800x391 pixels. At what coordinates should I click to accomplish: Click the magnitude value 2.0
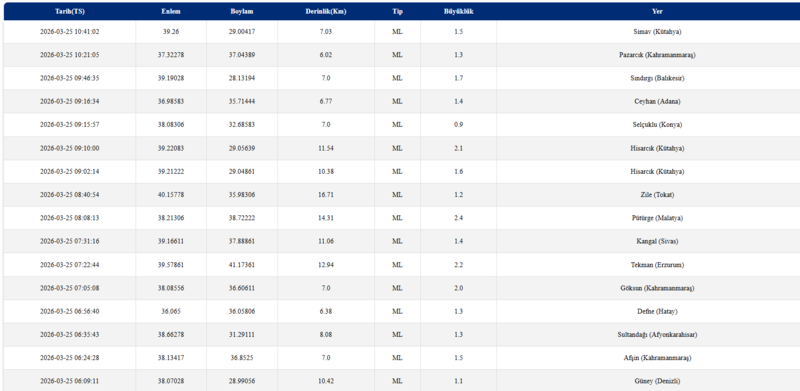pyautogui.click(x=458, y=288)
